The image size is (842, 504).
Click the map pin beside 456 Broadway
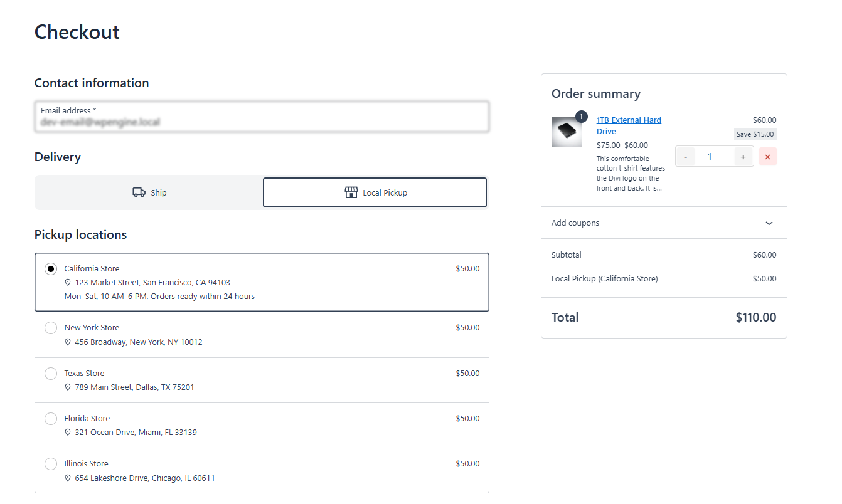point(68,342)
